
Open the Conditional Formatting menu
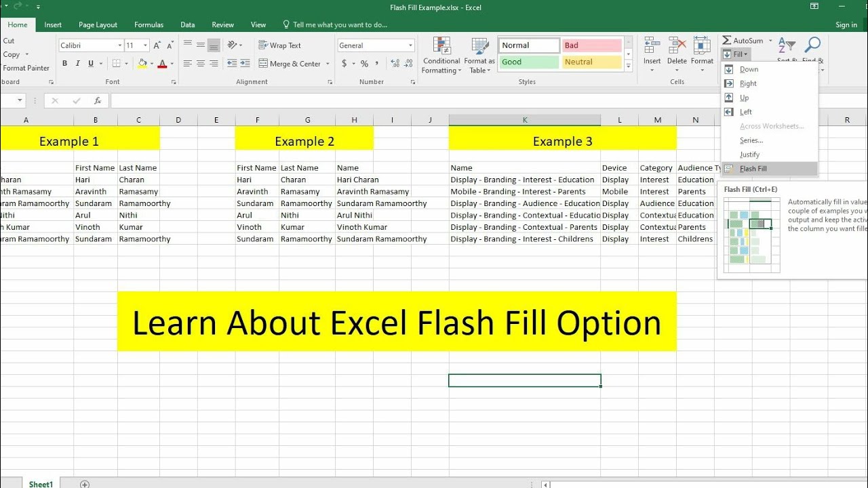pos(441,56)
